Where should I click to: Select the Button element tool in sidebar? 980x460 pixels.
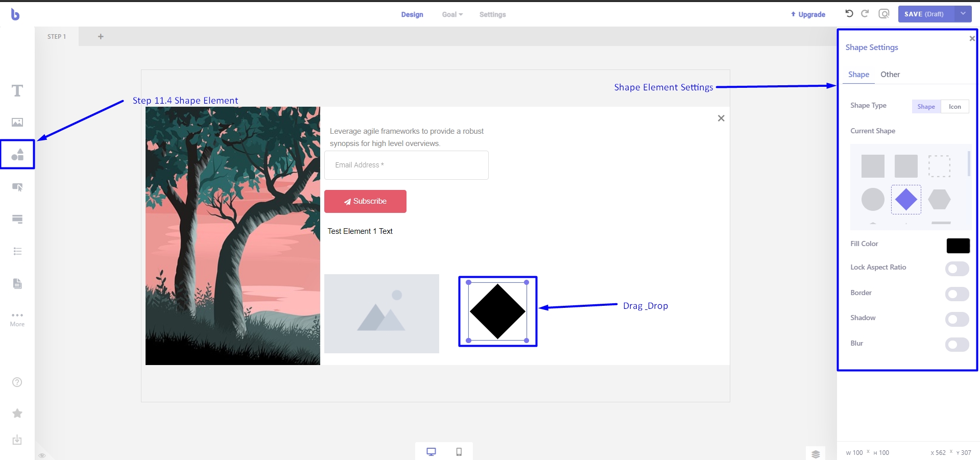coord(17,187)
